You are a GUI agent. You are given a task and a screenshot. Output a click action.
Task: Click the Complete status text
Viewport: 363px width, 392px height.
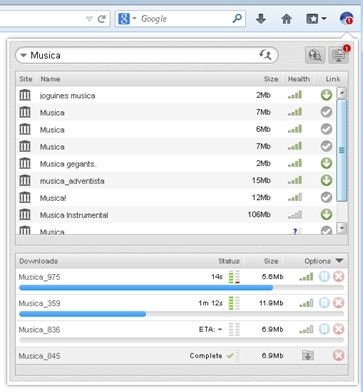[206, 356]
